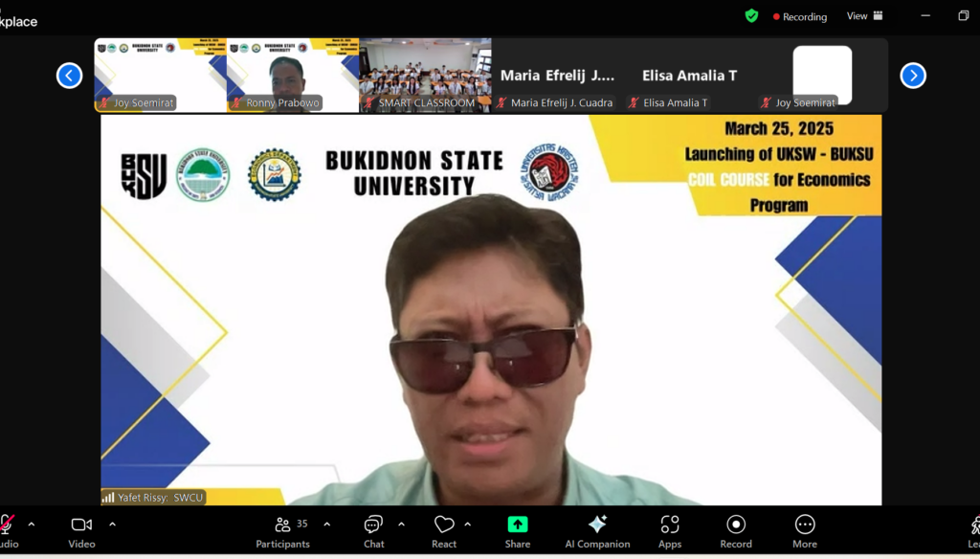Click the React heart icon
The image size is (980, 559).
click(444, 531)
